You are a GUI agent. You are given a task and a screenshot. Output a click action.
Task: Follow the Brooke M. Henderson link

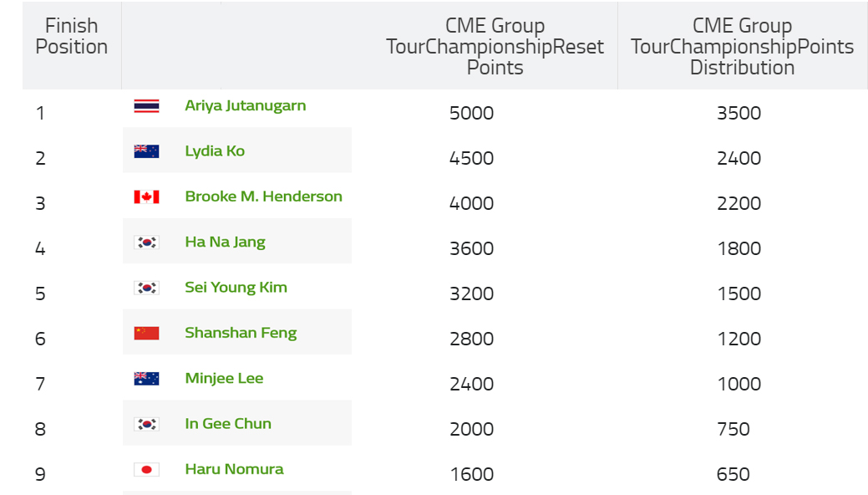coord(263,196)
